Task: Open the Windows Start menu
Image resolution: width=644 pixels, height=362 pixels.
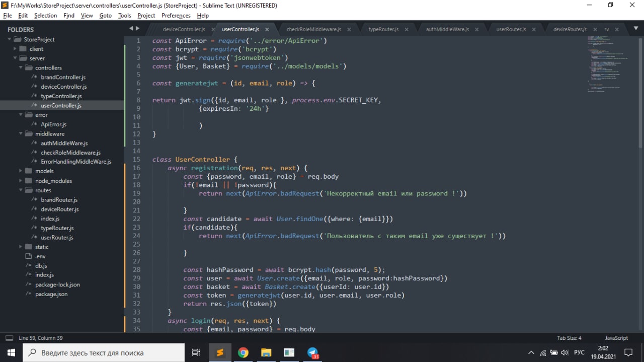Action: [x=11, y=352]
